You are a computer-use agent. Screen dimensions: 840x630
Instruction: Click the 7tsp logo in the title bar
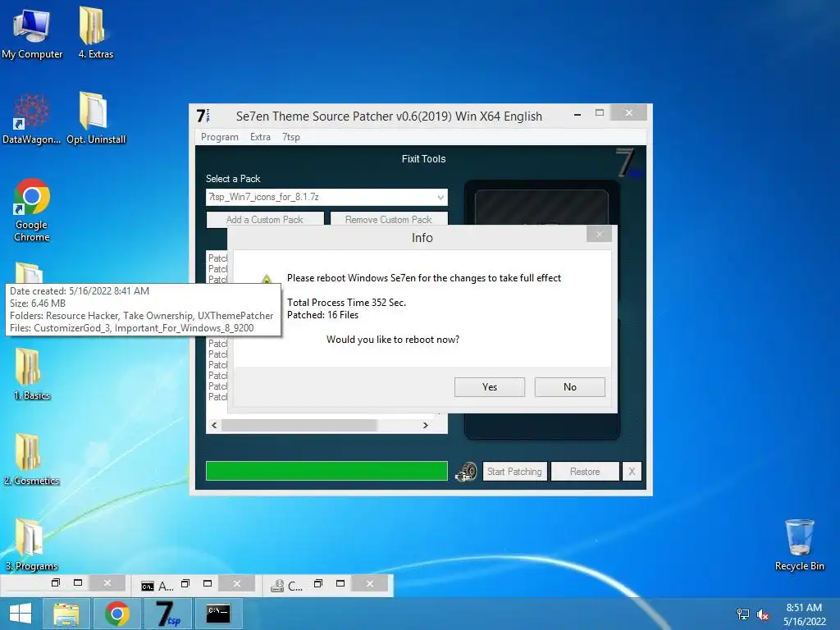click(x=203, y=116)
